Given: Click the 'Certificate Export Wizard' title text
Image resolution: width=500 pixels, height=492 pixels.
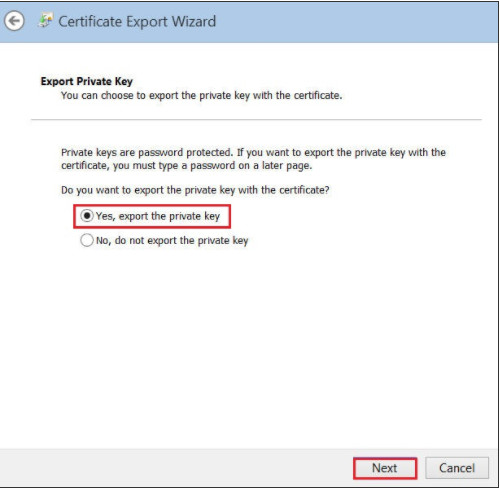Looking at the screenshot, I should point(137,22).
